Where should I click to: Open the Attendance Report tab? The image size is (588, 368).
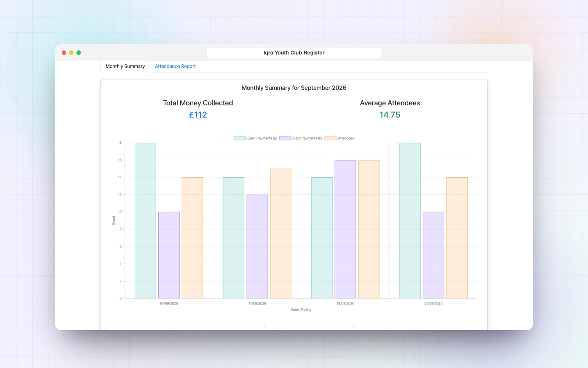[x=175, y=66]
